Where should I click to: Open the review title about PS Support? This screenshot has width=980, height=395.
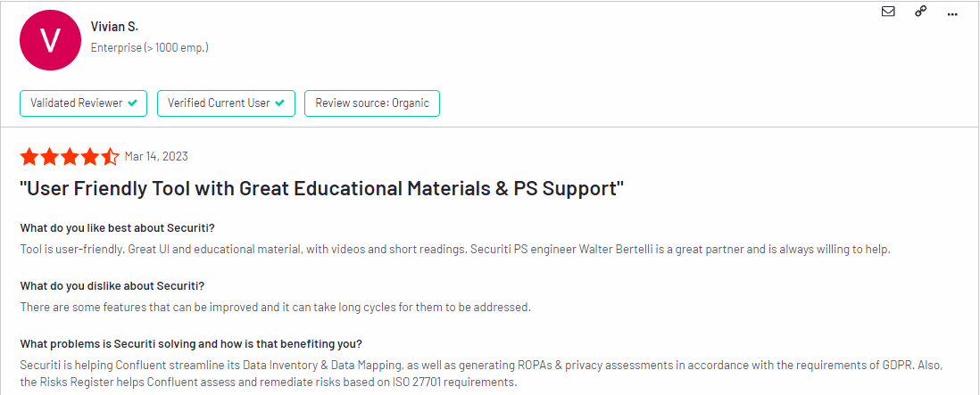tap(322, 188)
